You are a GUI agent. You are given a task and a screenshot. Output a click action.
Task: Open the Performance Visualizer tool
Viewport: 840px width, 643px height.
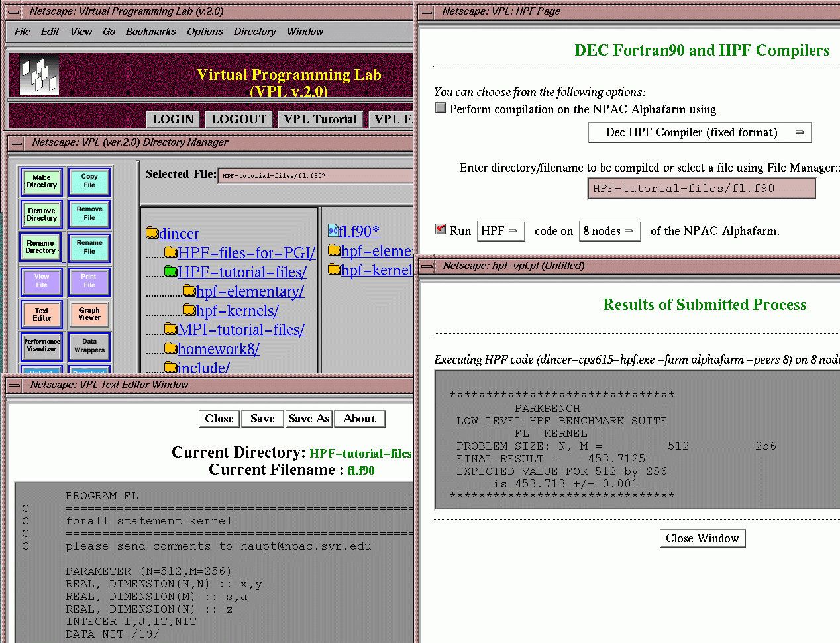coord(42,346)
